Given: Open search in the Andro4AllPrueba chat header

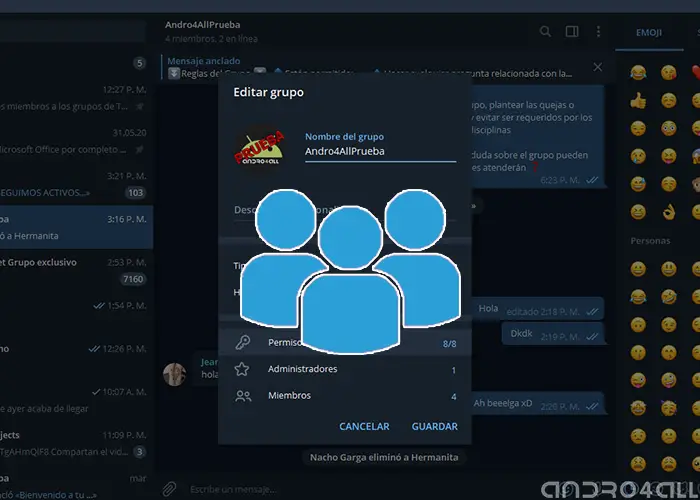Looking at the screenshot, I should click(x=545, y=31).
